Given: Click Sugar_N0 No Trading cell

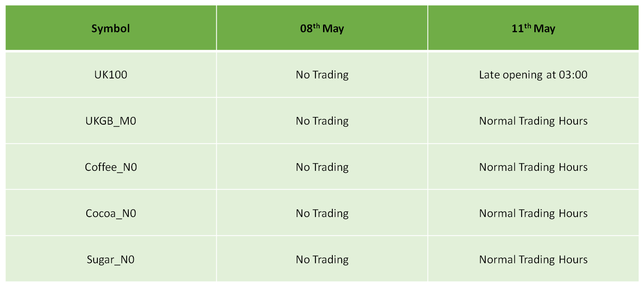Looking at the screenshot, I should point(322,259).
